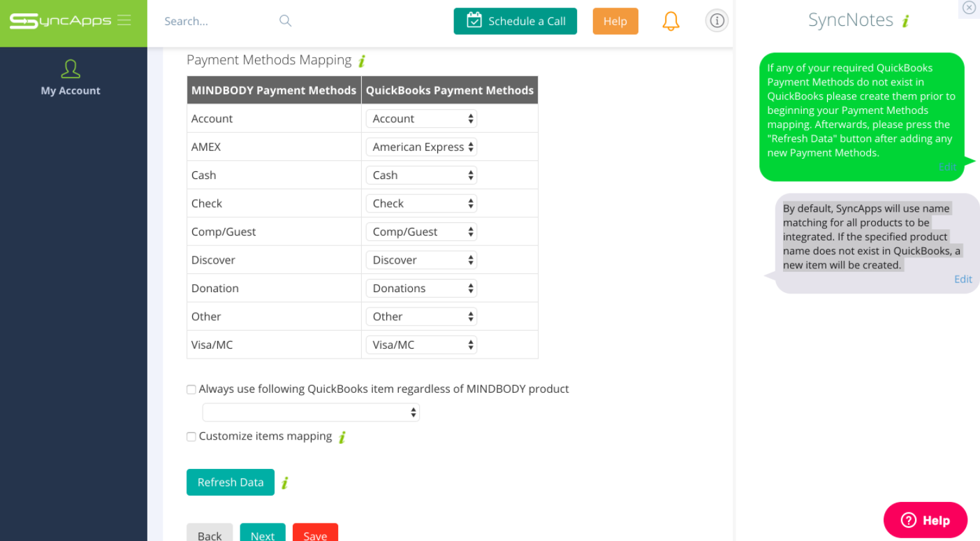The height and width of the screenshot is (541, 980).
Task: Click the gray name matching note text
Action: coord(872,237)
